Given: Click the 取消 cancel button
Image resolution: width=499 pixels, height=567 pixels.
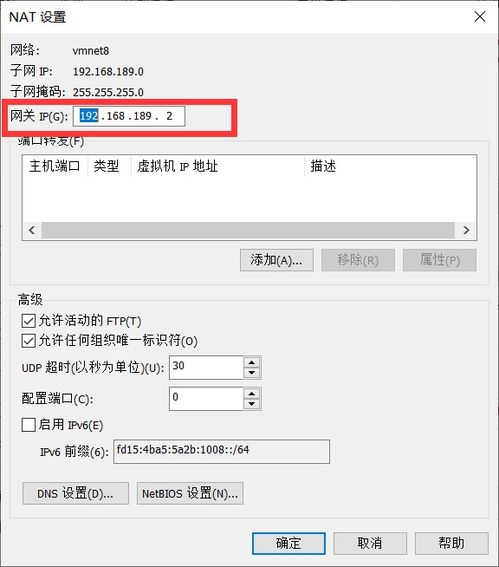Looking at the screenshot, I should pyautogui.click(x=370, y=543).
